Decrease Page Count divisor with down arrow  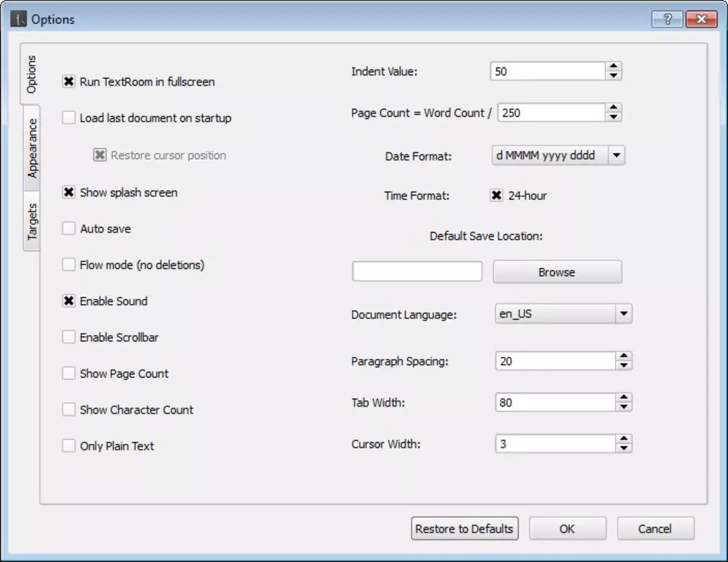(x=613, y=117)
